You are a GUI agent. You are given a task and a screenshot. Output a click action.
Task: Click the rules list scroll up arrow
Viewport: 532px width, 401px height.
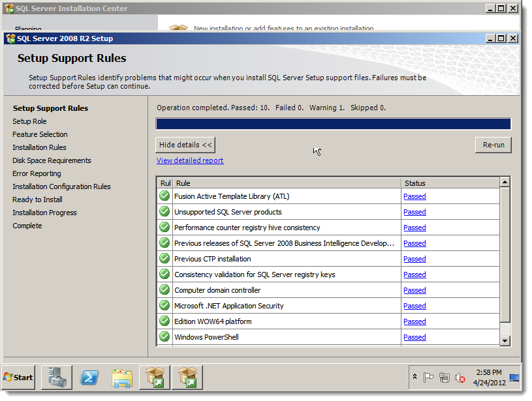pyautogui.click(x=505, y=183)
